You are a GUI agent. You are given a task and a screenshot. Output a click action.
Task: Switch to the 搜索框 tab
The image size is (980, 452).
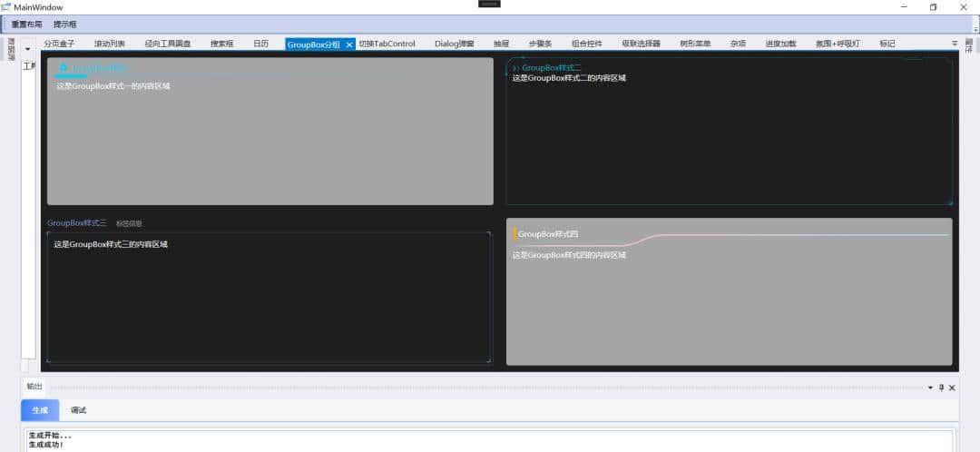click(222, 44)
